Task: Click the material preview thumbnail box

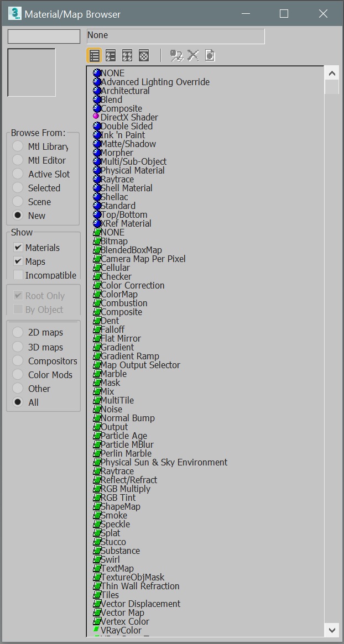Action: pos(32,72)
